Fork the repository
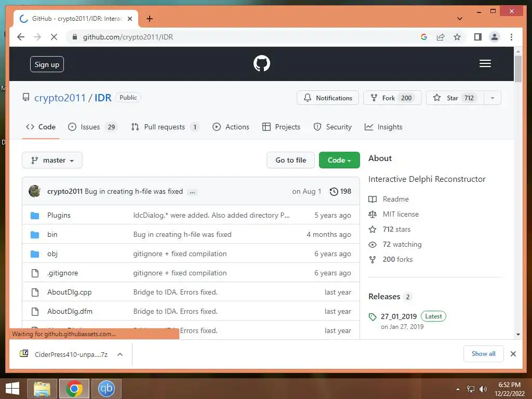This screenshot has height=399, width=532. [392, 98]
